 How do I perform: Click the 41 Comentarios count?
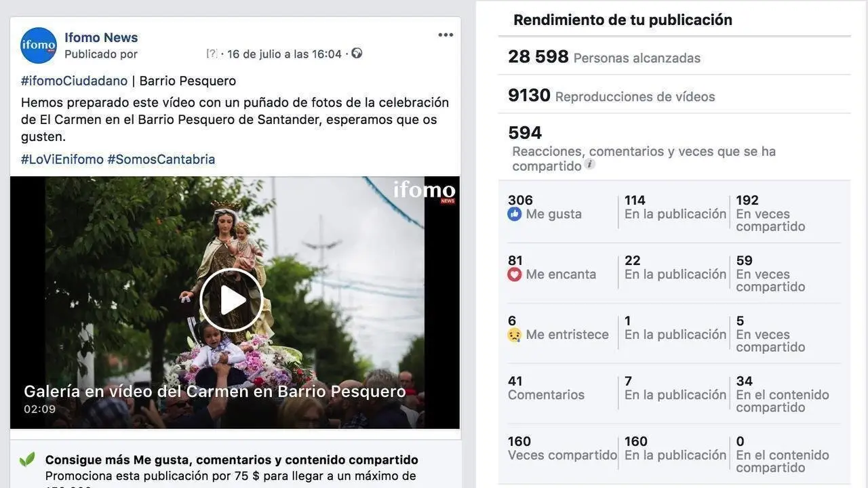[546, 388]
